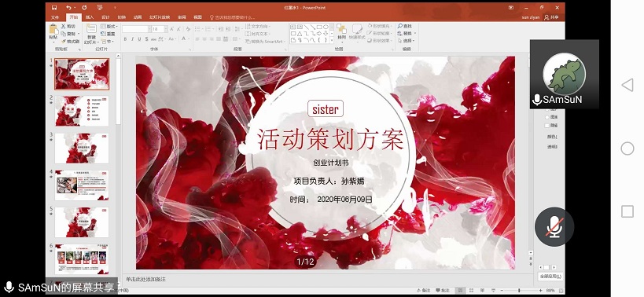Select the 图案 fill radio option
Image resolution: width=644 pixels, height=297 pixels.
coord(547,117)
